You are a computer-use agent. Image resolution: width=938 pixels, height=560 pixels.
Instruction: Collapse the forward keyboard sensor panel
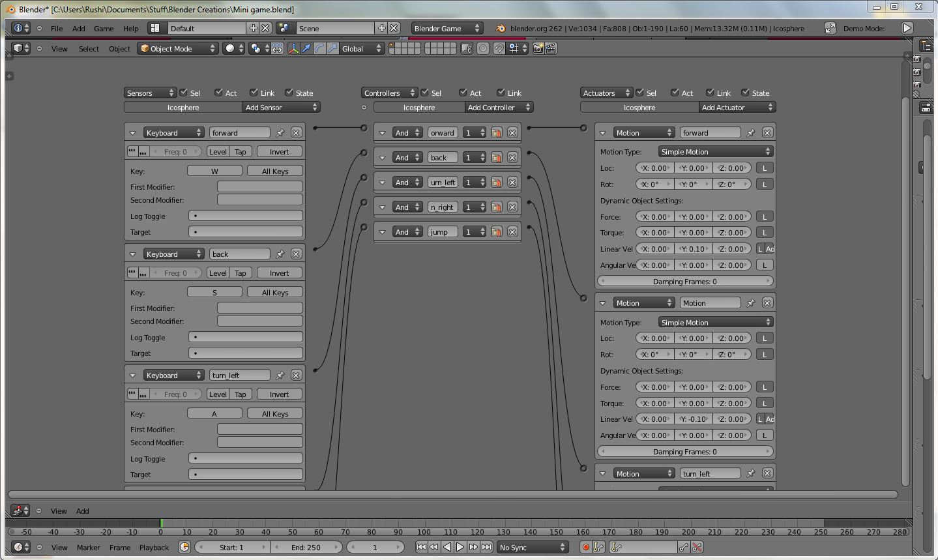coord(132,133)
